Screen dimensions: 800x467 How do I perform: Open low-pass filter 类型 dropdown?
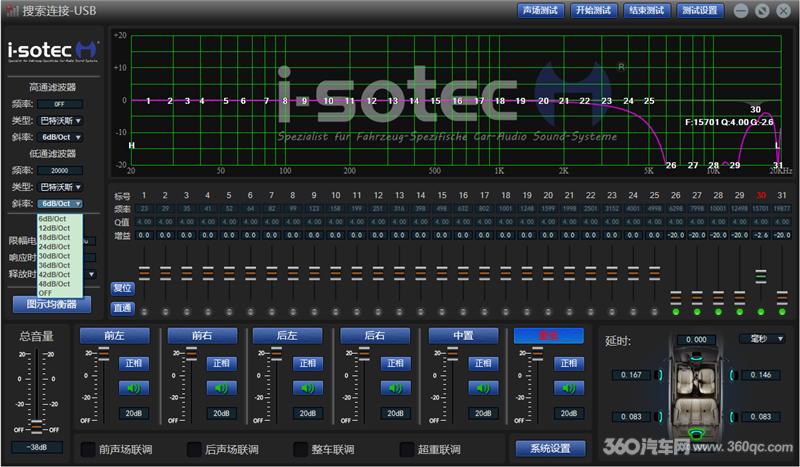pyautogui.click(x=60, y=187)
